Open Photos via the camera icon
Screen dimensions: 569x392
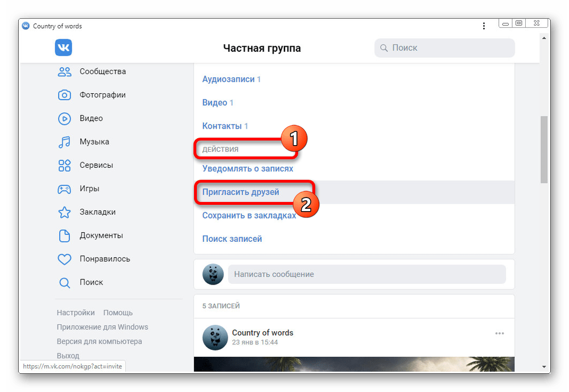(x=64, y=95)
